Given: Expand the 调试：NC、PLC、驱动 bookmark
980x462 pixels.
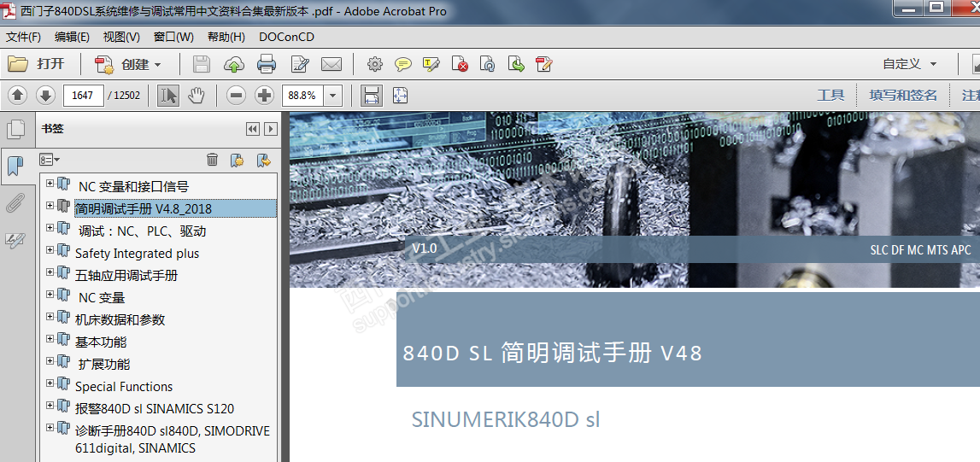Looking at the screenshot, I should pyautogui.click(x=50, y=227).
